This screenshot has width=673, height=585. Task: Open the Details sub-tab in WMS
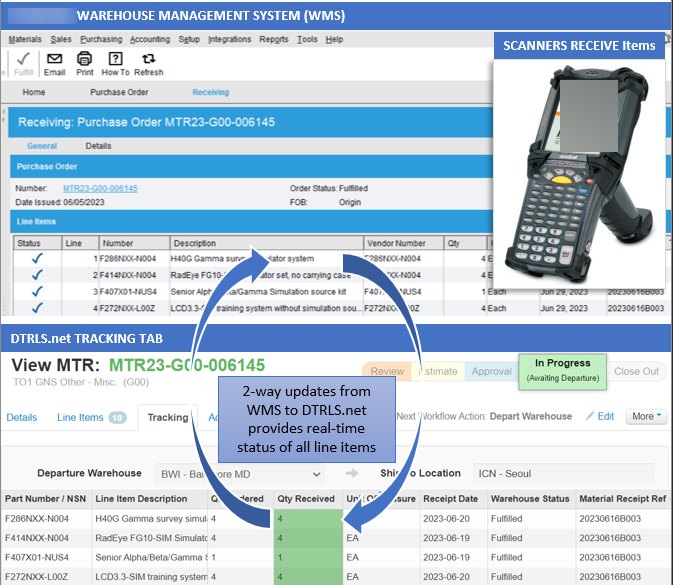(x=98, y=146)
